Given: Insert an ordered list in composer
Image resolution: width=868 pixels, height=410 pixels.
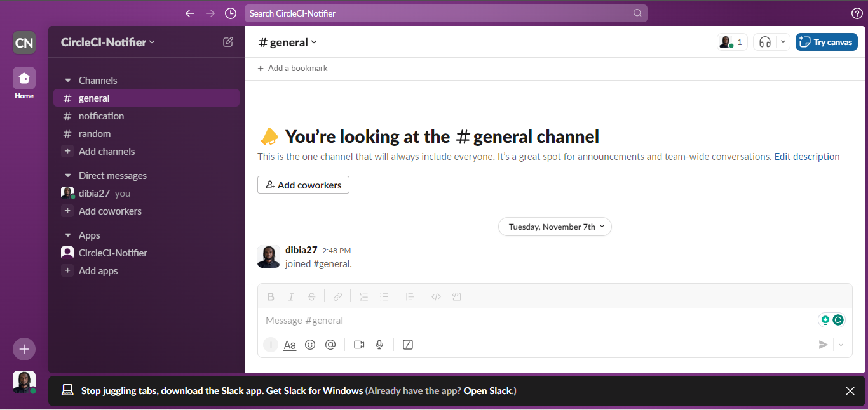Looking at the screenshot, I should 363,296.
